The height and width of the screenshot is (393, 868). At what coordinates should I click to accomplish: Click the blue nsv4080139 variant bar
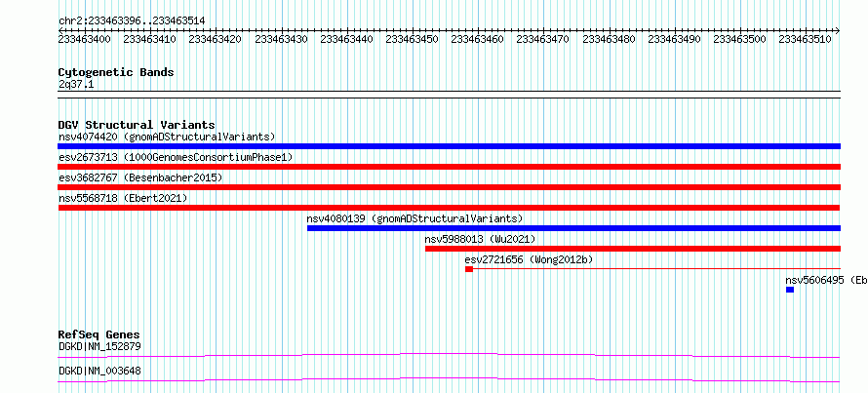[573, 228]
